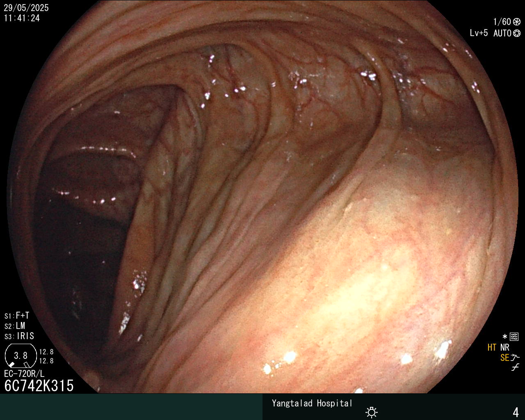Click the S1:F+T switch assignment
The image size is (525, 420).
pyautogui.click(x=17, y=316)
